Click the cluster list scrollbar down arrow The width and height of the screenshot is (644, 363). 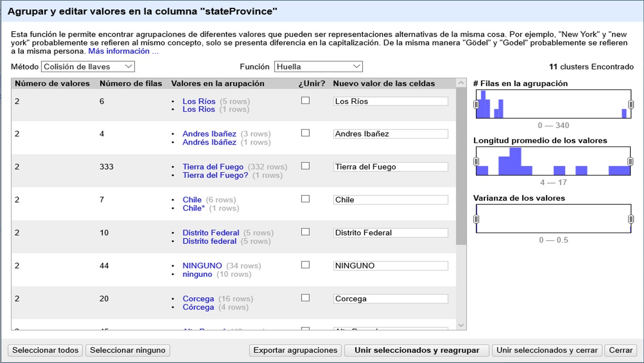click(461, 325)
